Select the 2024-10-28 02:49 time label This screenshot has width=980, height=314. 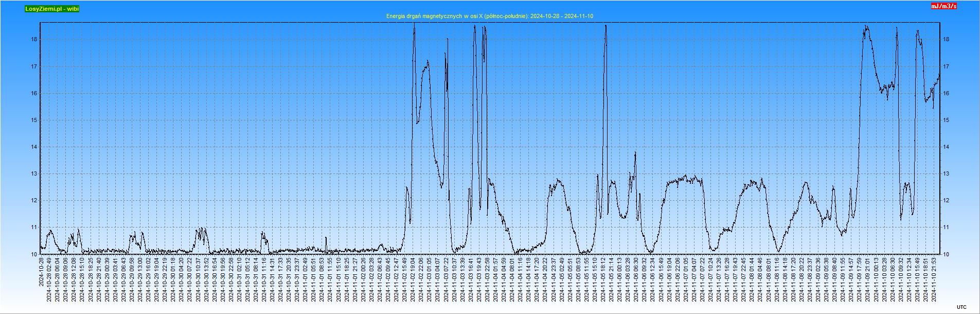(x=49, y=280)
